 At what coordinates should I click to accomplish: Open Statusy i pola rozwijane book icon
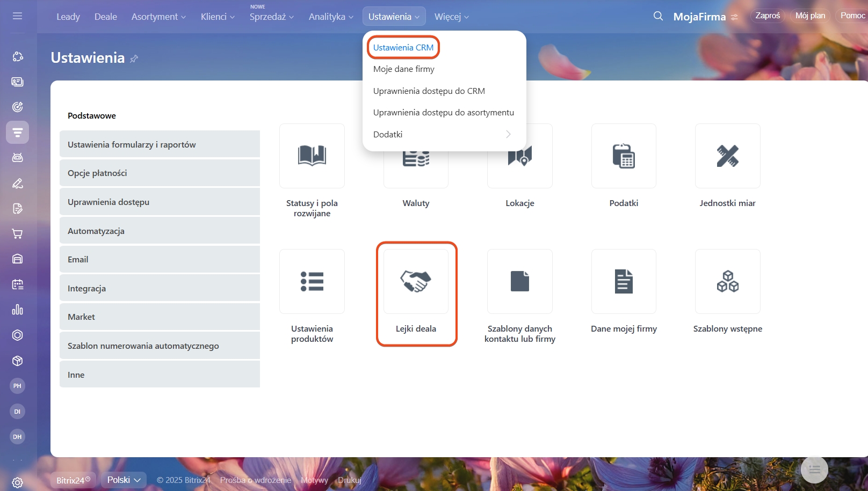tap(312, 156)
